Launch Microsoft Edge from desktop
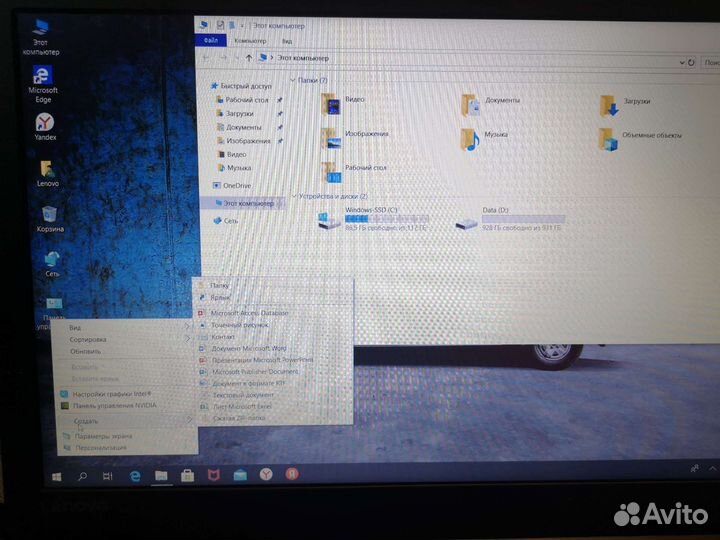This screenshot has width=720, height=540. pyautogui.click(x=43, y=84)
